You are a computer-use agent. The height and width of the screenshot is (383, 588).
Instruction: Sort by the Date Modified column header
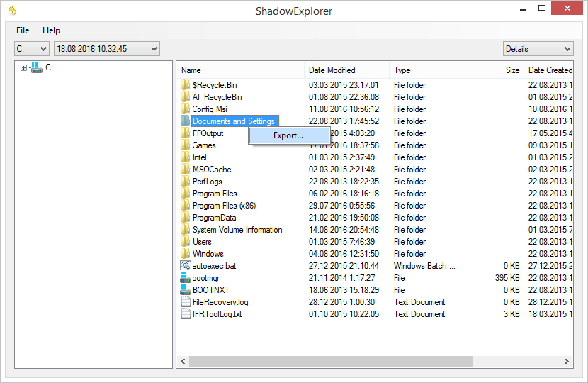pos(347,70)
